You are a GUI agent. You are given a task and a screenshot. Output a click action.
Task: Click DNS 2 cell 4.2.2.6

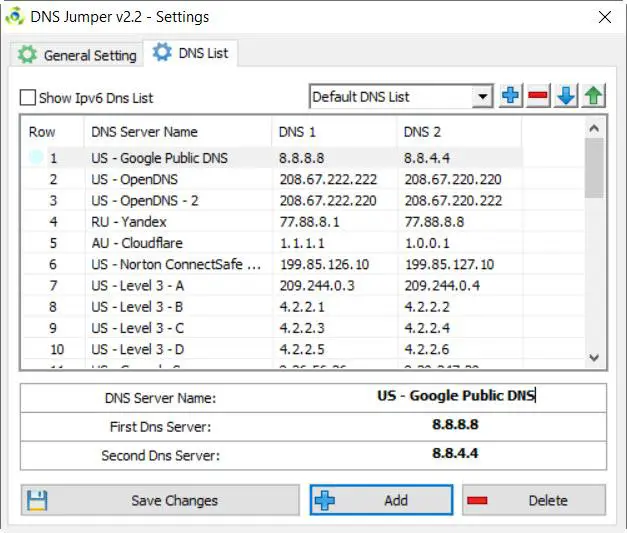[x=427, y=349]
